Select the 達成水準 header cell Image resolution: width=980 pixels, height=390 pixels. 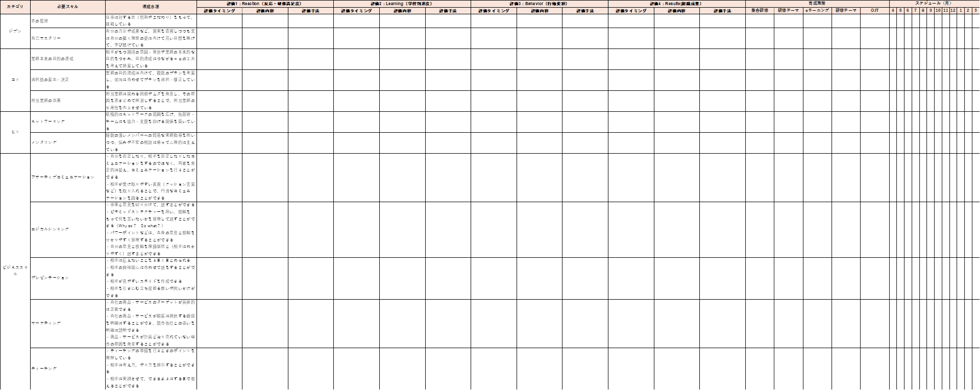pos(151,7)
